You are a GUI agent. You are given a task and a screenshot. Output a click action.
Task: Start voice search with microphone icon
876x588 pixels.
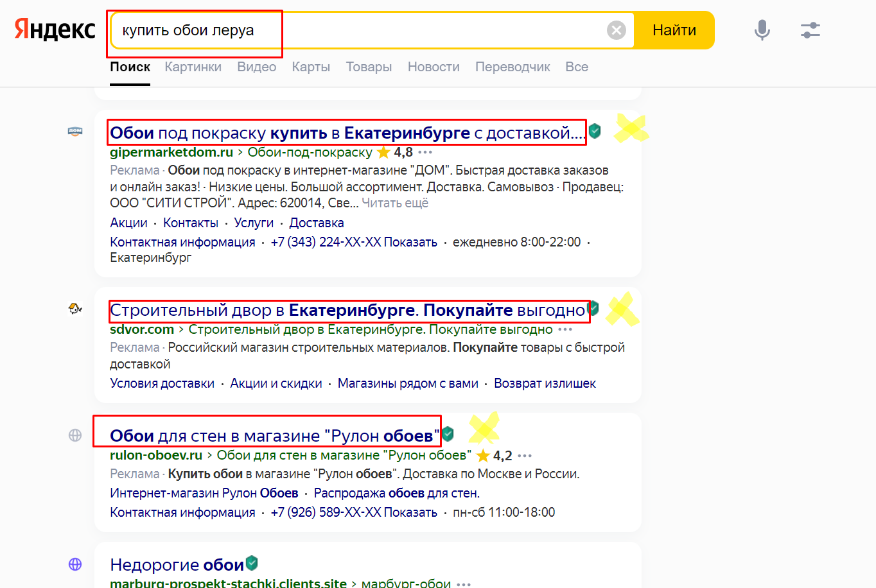[x=762, y=30]
